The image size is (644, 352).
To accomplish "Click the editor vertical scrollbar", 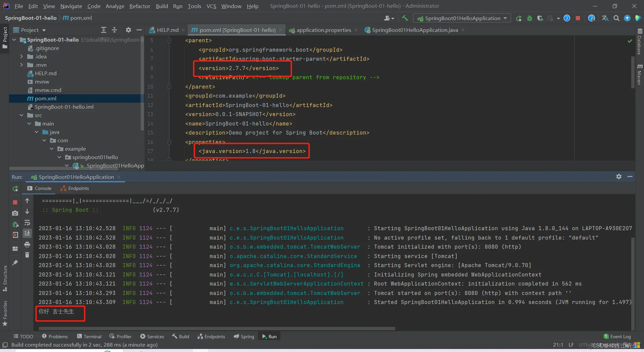I will (x=633, y=72).
